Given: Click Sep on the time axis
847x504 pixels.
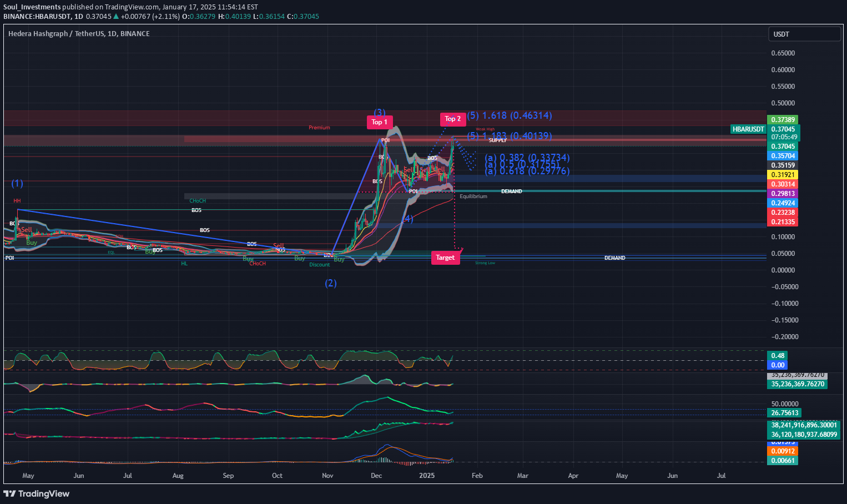Looking at the screenshot, I should [x=228, y=476].
